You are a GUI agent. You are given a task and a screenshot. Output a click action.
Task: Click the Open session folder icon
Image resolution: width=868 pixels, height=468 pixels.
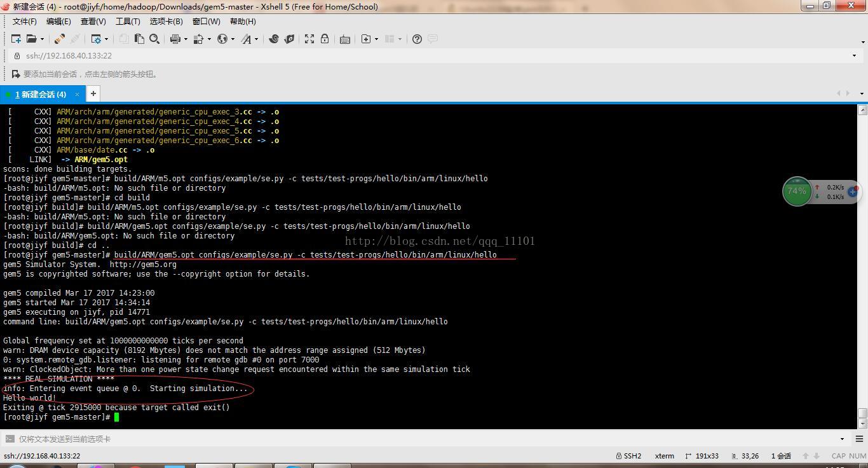click(x=31, y=39)
